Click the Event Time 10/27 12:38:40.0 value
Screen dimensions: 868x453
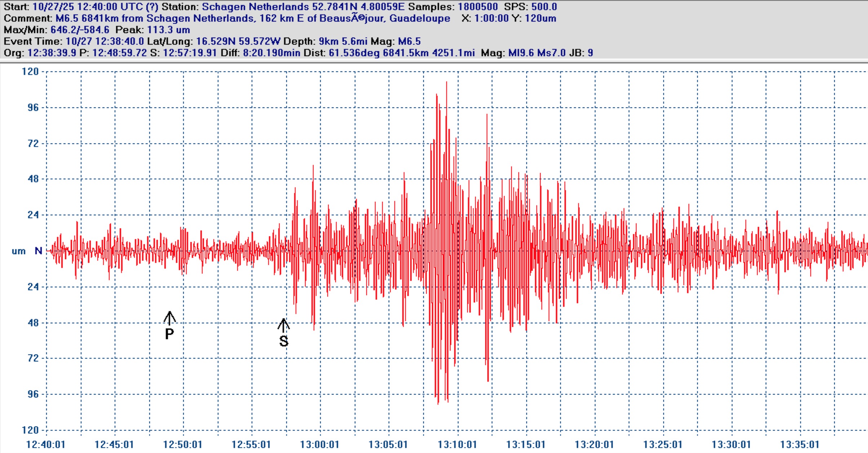click(x=105, y=41)
